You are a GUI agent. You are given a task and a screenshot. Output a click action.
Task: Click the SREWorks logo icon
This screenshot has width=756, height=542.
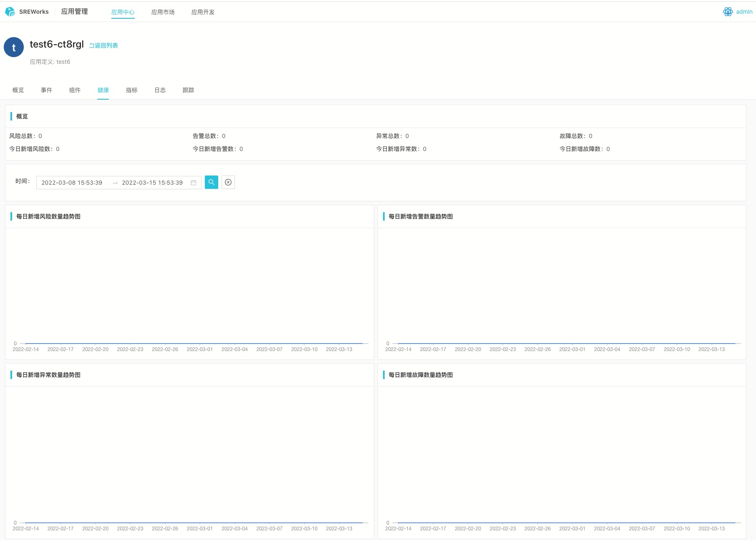(x=10, y=12)
